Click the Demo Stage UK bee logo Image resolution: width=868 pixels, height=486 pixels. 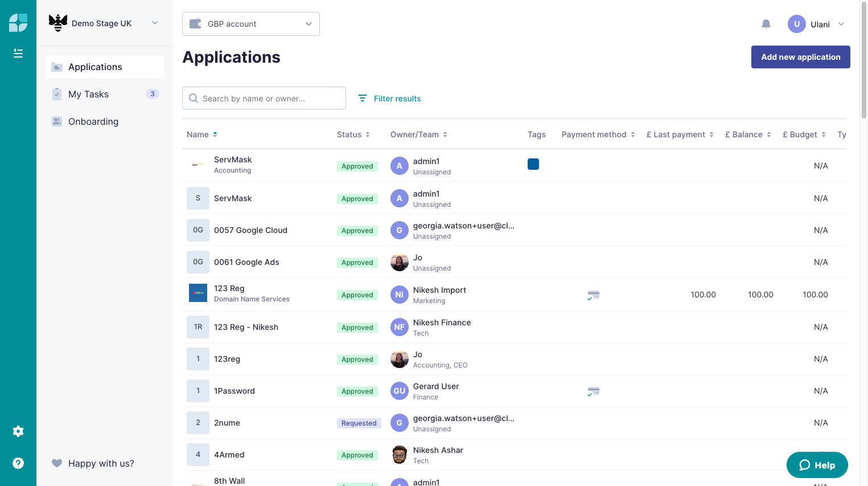click(x=58, y=23)
